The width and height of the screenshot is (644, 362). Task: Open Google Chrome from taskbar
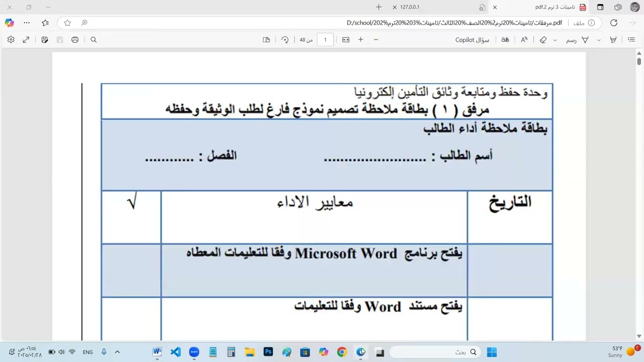[x=342, y=352]
